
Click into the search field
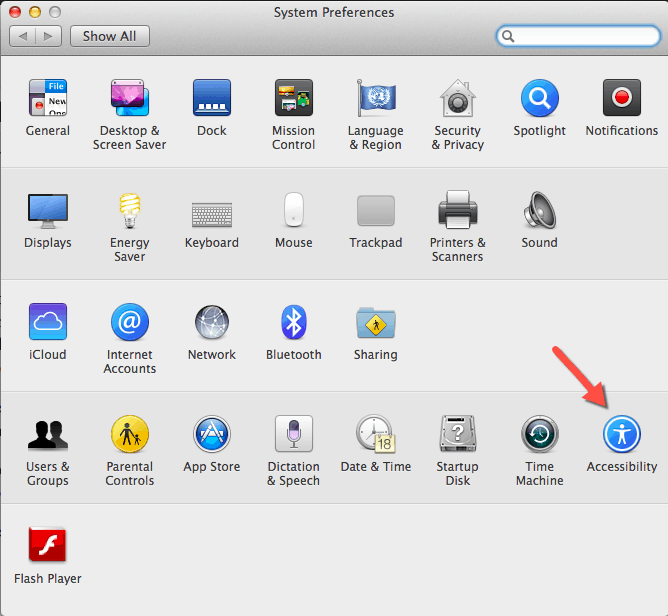(578, 36)
